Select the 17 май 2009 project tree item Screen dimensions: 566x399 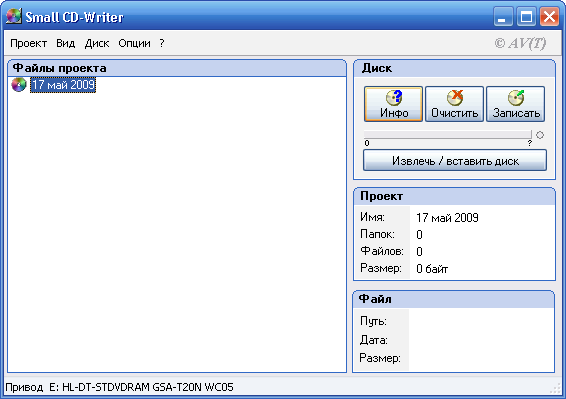(x=63, y=85)
